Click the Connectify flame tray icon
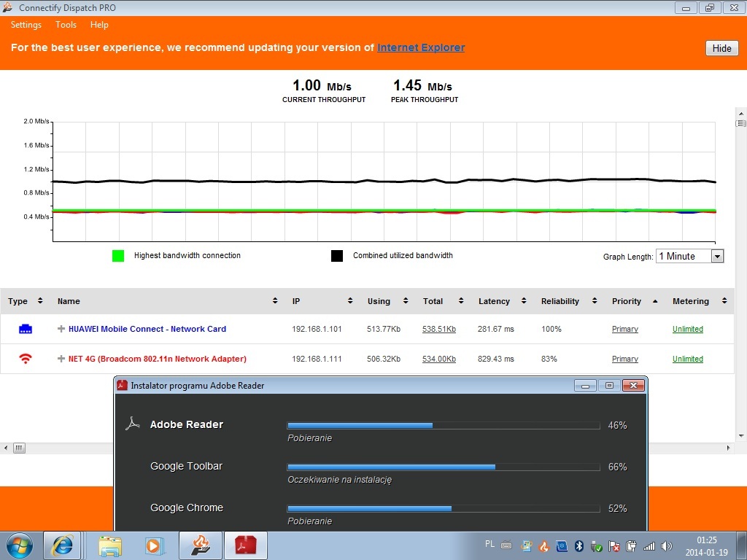The width and height of the screenshot is (747, 560). click(x=543, y=546)
